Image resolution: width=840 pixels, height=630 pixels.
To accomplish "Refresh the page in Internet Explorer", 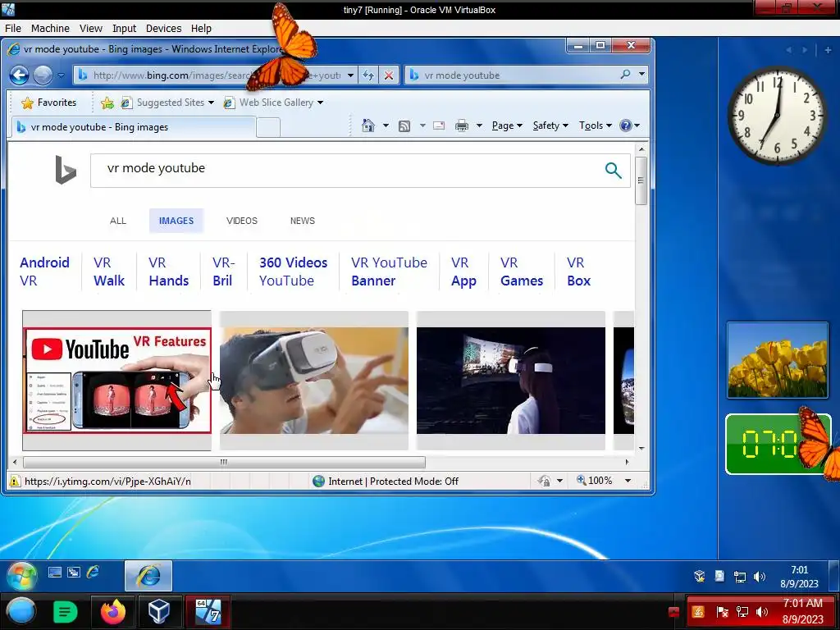I will tap(368, 75).
